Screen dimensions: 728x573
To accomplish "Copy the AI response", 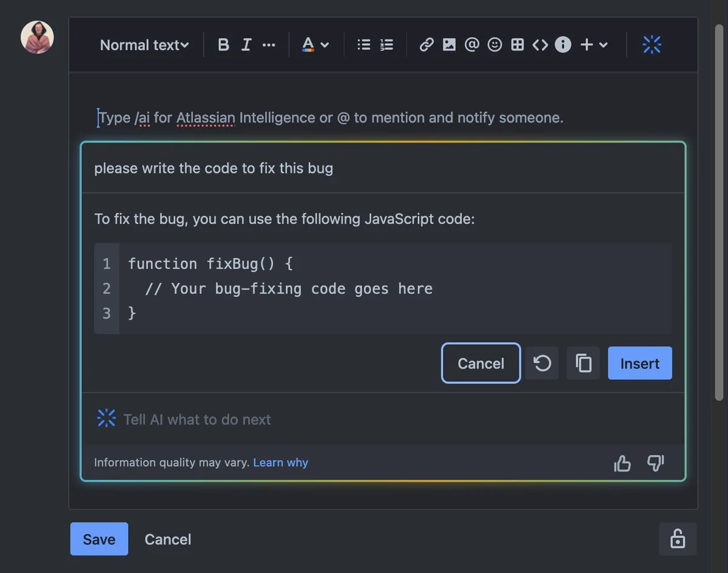I will 583,363.
